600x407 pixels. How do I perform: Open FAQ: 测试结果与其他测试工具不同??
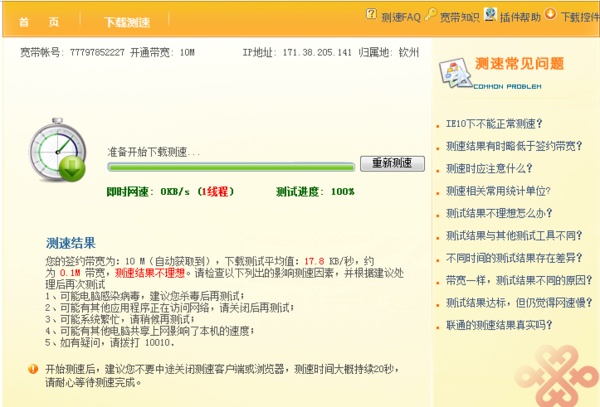tap(514, 235)
